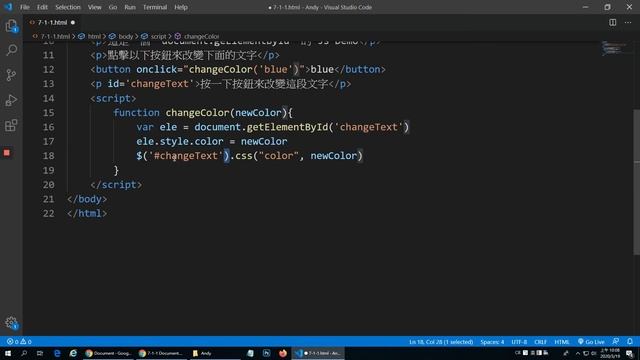Click closing '</script>' tag on line 20

point(116,184)
